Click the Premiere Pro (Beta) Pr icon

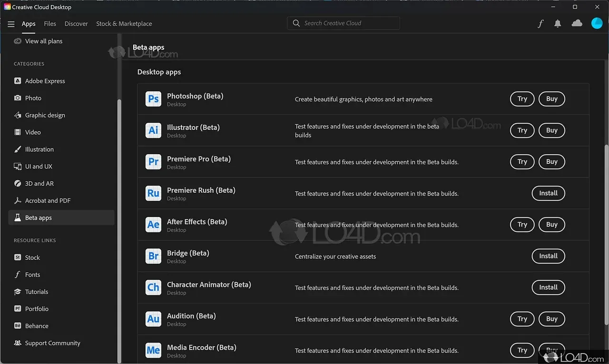153,162
